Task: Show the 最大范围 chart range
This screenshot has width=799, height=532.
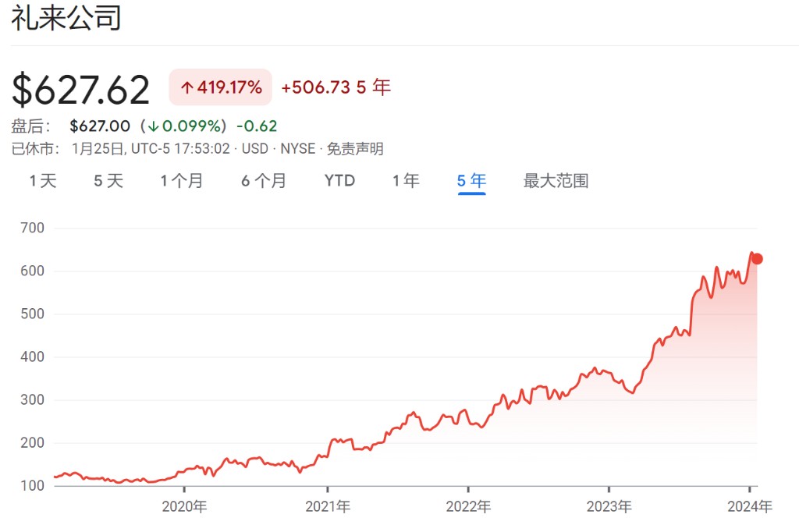Action: tap(556, 181)
